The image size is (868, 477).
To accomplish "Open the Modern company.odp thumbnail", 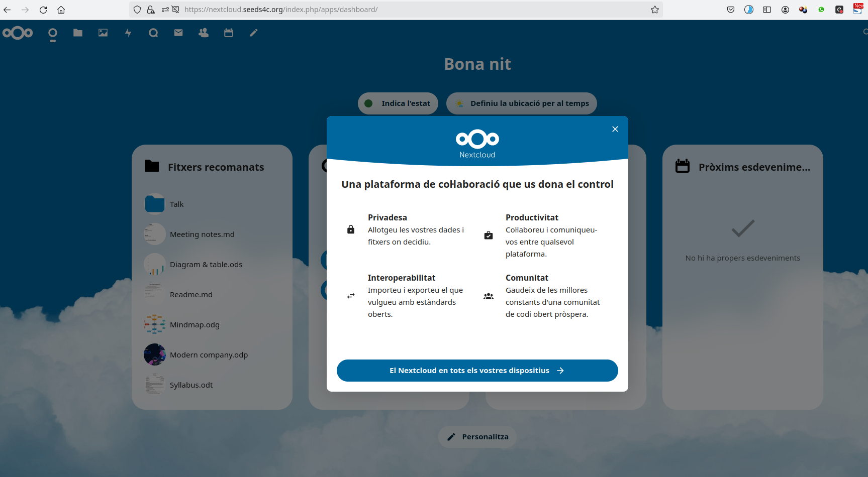I will 155,354.
